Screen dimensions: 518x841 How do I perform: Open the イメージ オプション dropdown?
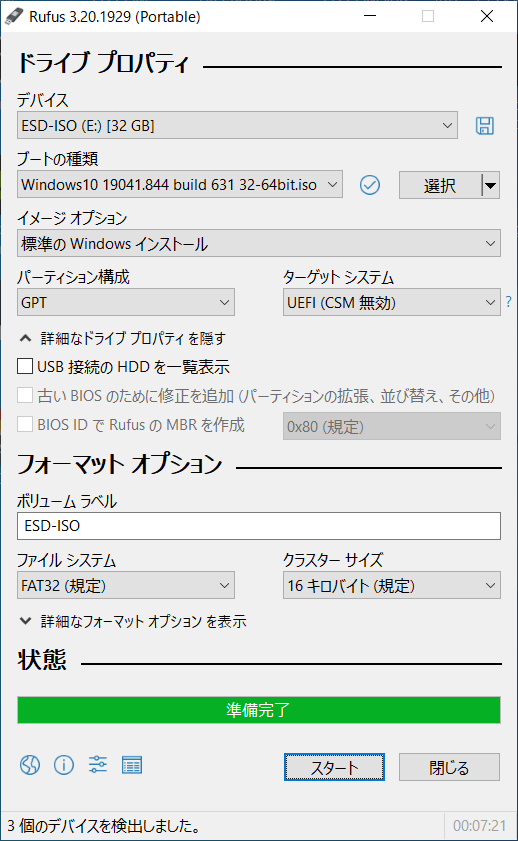coord(258,244)
